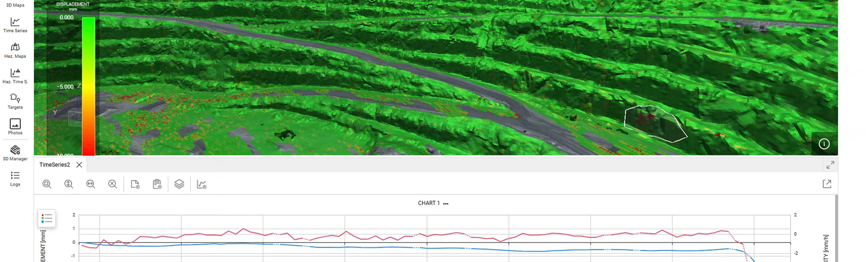Open Haz. Time S. in the sidebar
Image resolution: width=868 pixels, height=262 pixels.
(x=15, y=76)
